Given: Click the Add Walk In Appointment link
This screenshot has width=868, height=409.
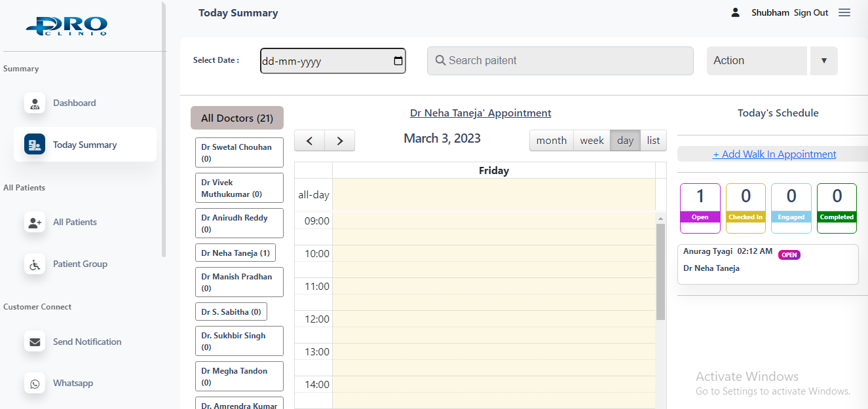Looking at the screenshot, I should [774, 154].
